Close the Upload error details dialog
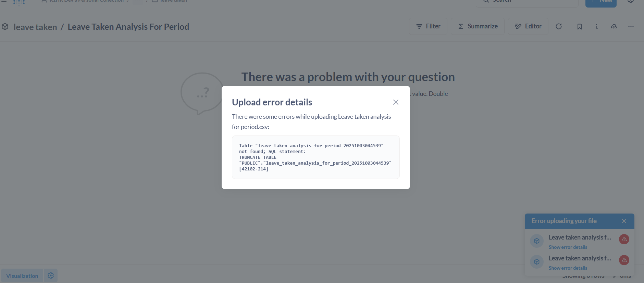This screenshot has width=644, height=283. (x=396, y=102)
